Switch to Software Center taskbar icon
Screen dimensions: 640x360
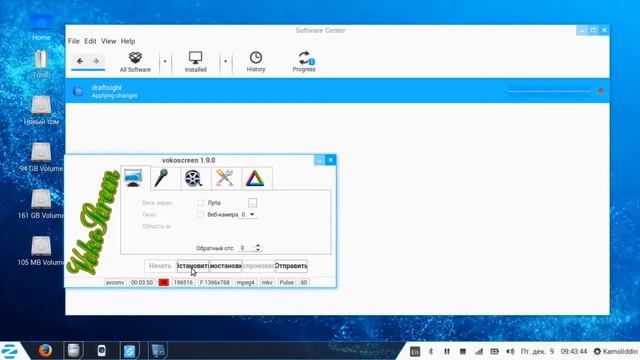[130, 351]
